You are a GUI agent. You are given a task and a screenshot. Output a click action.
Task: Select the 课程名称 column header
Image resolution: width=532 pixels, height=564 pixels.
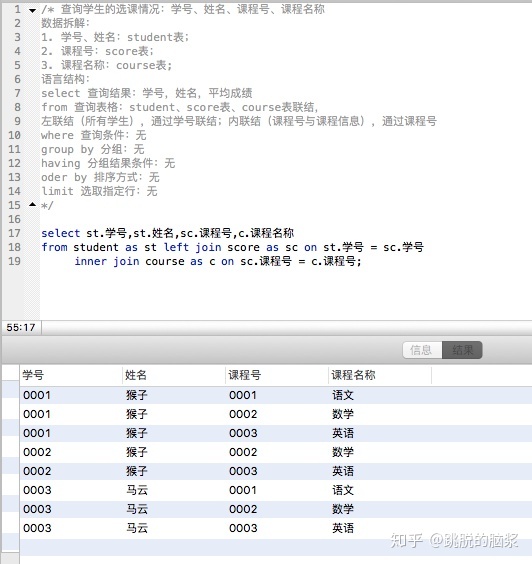coord(380,375)
